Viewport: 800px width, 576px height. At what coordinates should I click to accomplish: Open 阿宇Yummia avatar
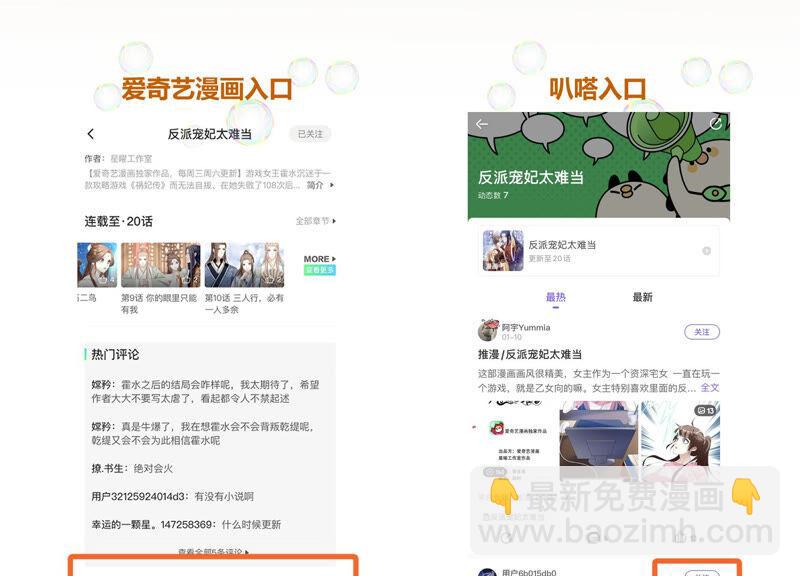[x=488, y=331]
